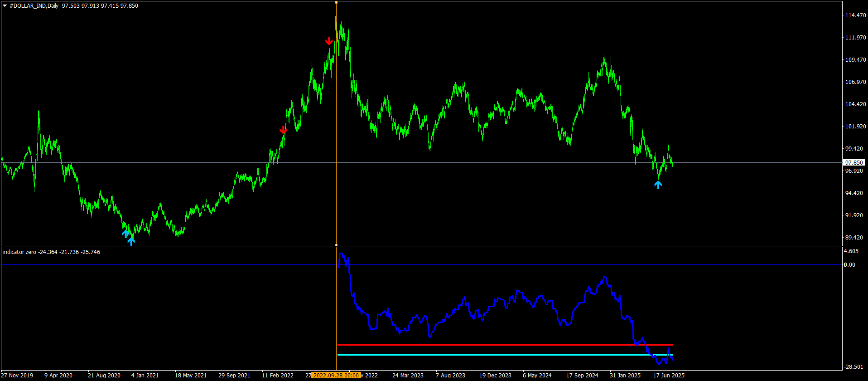Viewport: 868px width, 381px height.
Task: Click the 0.00 level on the indicator scale
Action: 849,265
